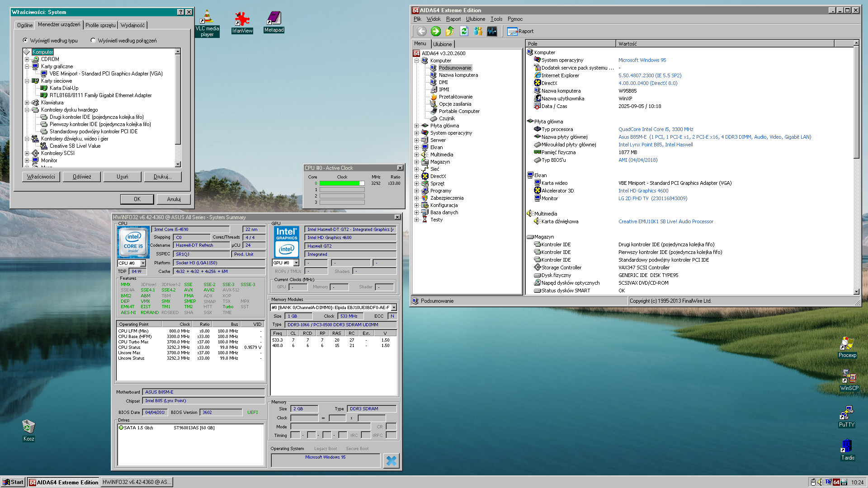This screenshot has height=488, width=868.
Task: Switch to the Profile sprzętu tab
Action: tap(100, 25)
